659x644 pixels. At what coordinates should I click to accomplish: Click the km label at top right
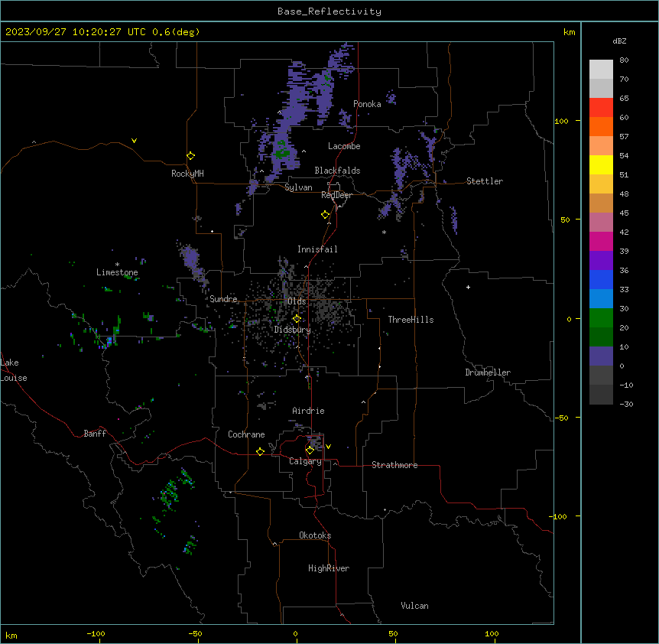click(569, 32)
